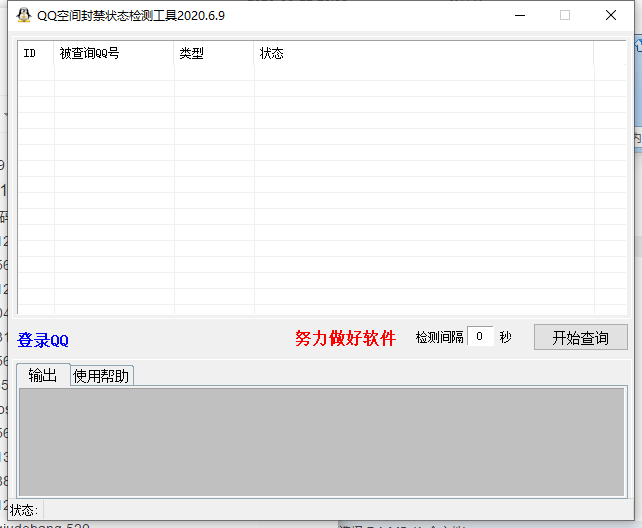Sort by the ID column header
642x528 pixels.
click(x=36, y=53)
